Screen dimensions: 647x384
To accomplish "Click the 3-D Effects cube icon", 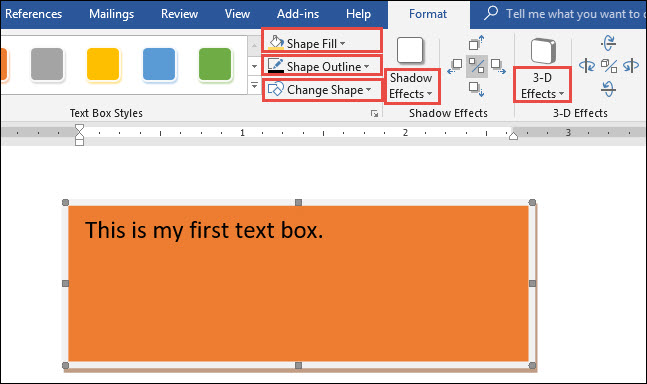I will tap(543, 51).
